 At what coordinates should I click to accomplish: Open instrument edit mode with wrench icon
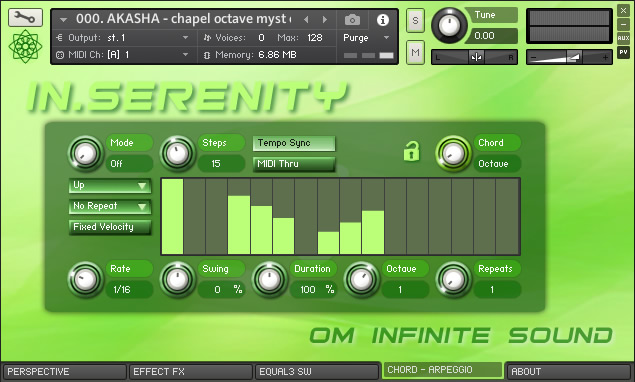point(25,17)
